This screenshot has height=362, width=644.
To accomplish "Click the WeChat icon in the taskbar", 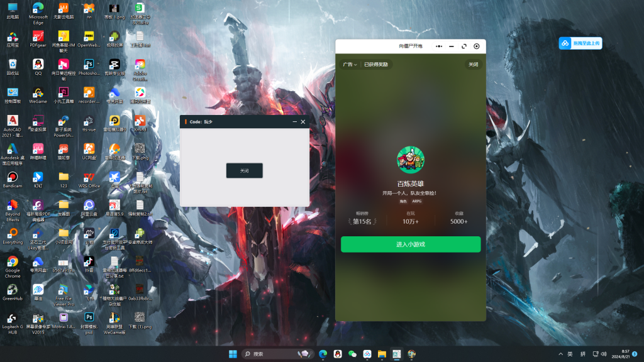I will (x=352, y=354).
